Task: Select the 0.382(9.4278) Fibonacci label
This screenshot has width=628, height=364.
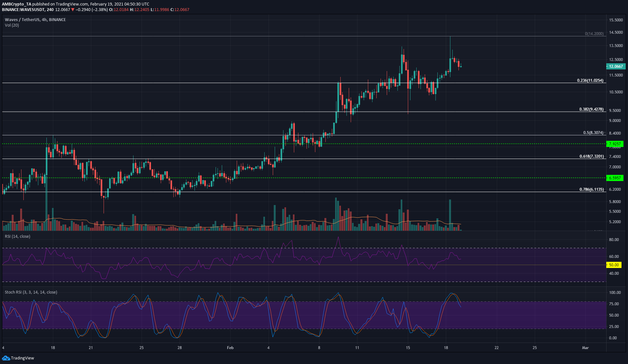Action: pos(591,109)
